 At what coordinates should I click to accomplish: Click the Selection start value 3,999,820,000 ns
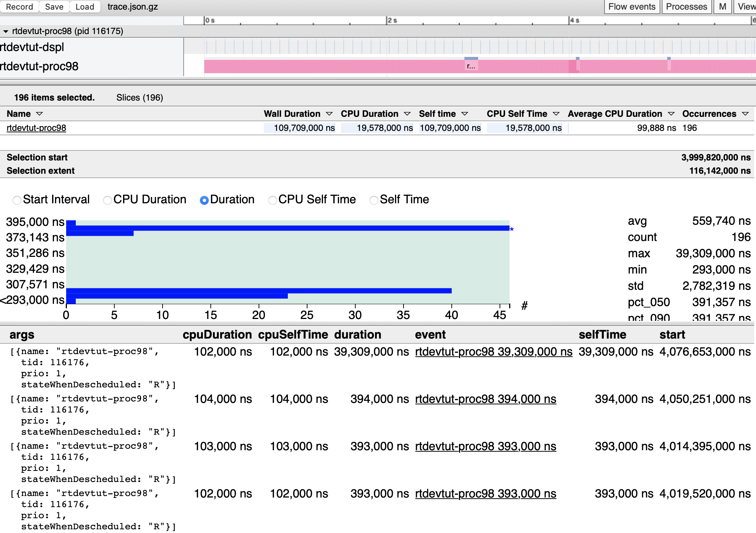pyautogui.click(x=716, y=157)
